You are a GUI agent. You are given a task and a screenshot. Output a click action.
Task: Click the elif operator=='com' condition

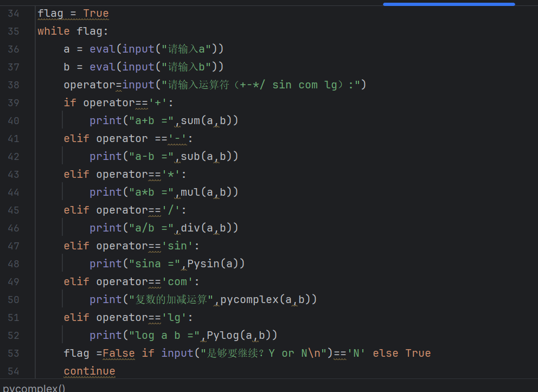(x=131, y=281)
